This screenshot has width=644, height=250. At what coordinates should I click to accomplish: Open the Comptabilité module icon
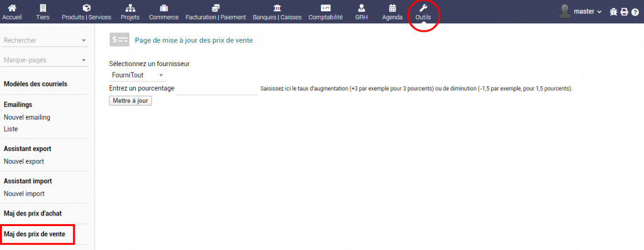tap(326, 8)
